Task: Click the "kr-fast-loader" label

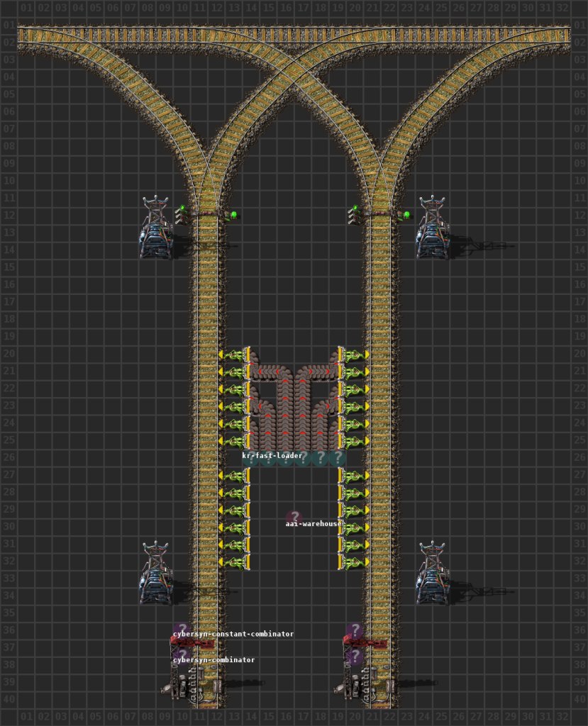Action: tap(272, 456)
